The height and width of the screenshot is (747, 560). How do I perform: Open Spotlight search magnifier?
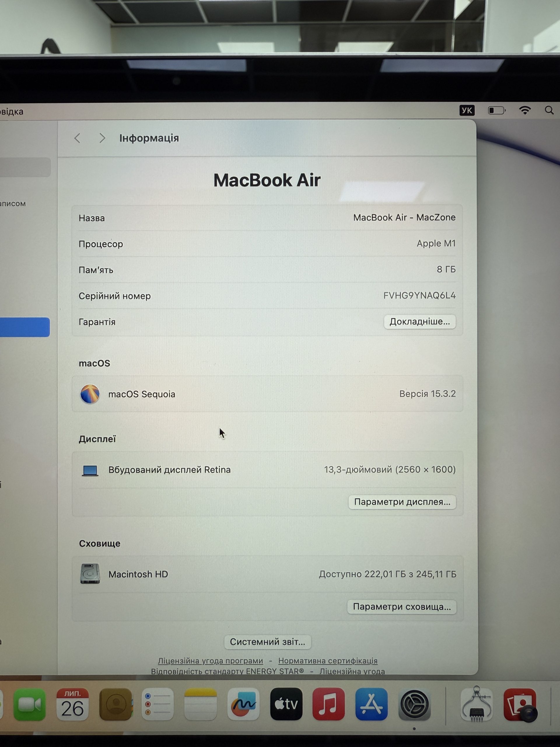pyautogui.click(x=549, y=110)
